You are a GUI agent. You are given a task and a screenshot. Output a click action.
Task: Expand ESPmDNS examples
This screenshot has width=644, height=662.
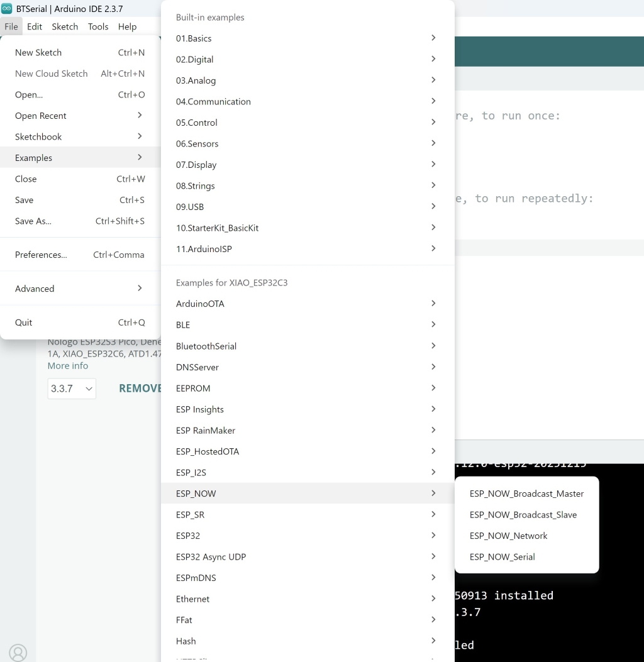click(308, 578)
